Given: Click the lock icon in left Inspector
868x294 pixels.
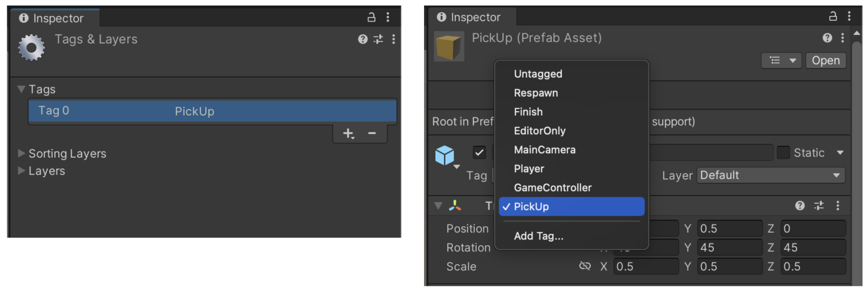Looking at the screenshot, I should (371, 17).
